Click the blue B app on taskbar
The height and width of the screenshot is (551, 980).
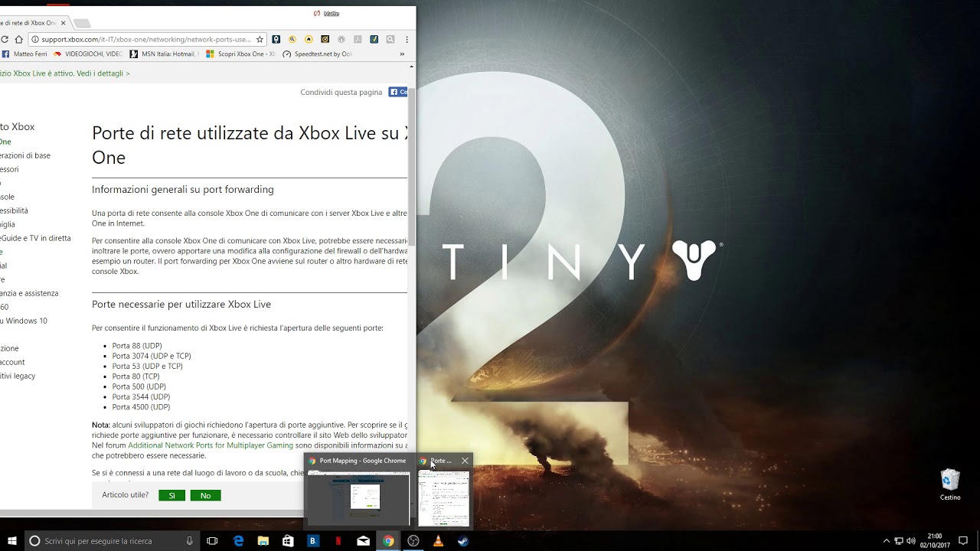tap(312, 541)
